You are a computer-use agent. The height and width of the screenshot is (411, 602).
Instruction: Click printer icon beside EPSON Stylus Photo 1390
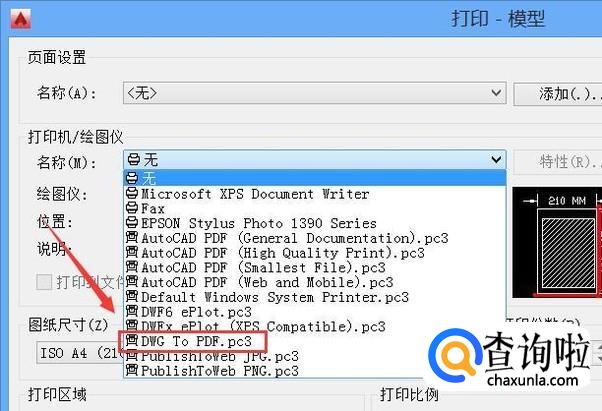[x=132, y=223]
